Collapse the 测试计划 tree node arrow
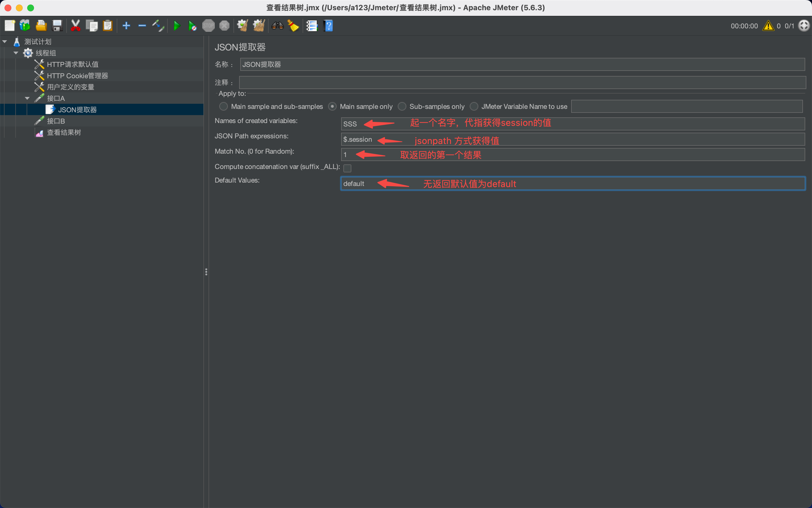 (x=5, y=42)
